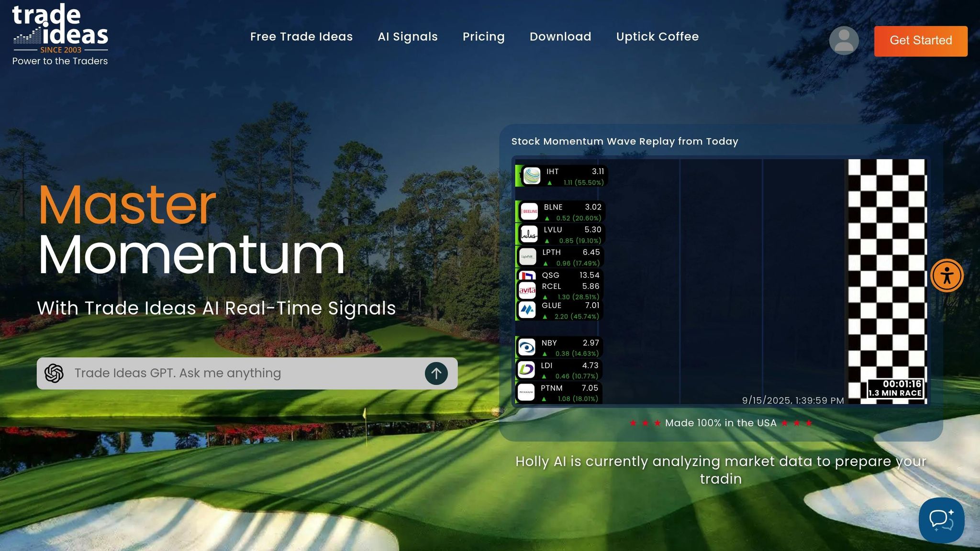980x551 pixels.
Task: Click the RCEL change 1.30 (28.51%)
Action: [x=578, y=297]
